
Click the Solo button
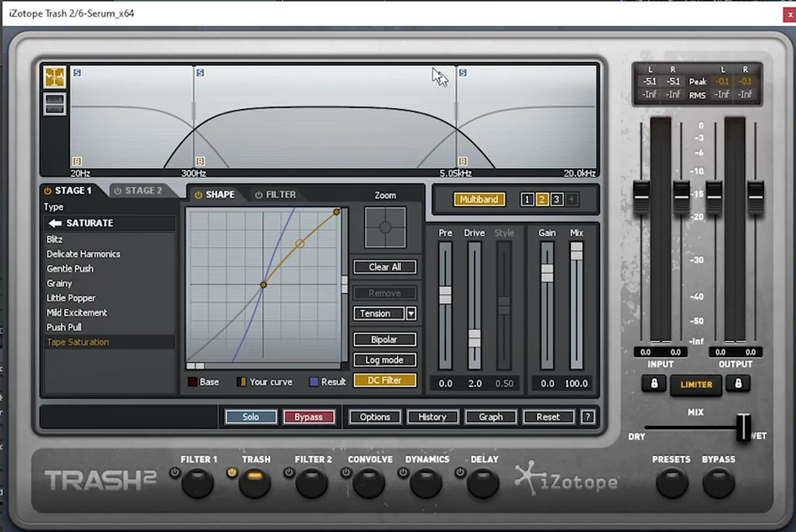click(x=251, y=417)
